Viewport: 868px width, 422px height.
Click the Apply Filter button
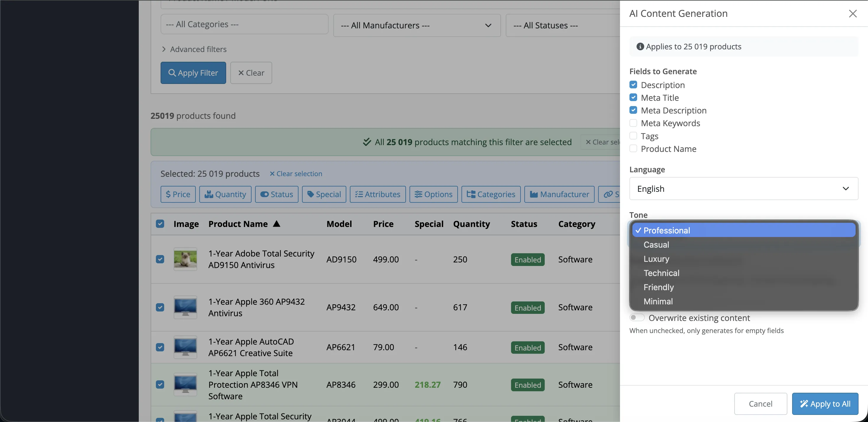(x=193, y=73)
